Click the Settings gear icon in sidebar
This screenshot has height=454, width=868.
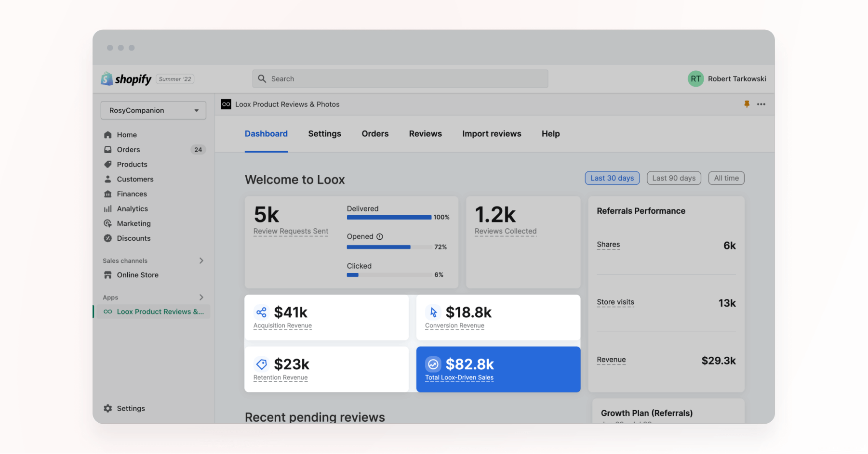pos(108,408)
